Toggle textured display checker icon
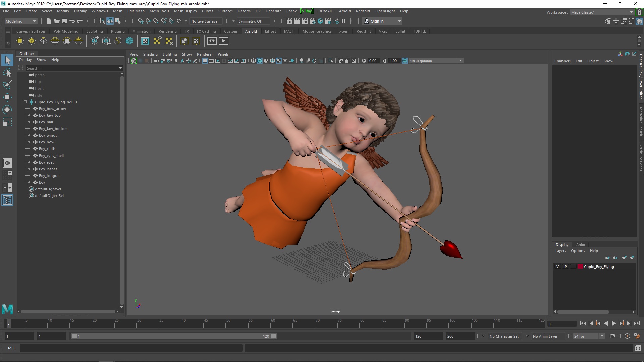 point(279,61)
